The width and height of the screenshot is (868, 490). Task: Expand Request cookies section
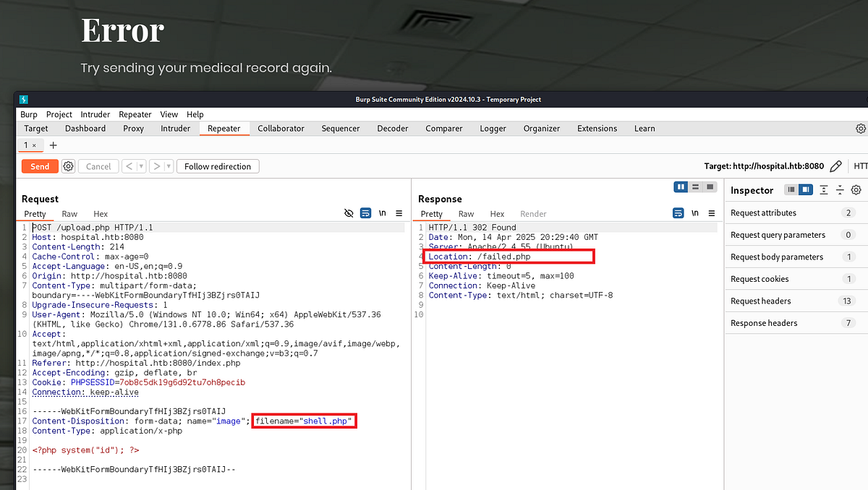click(796, 279)
